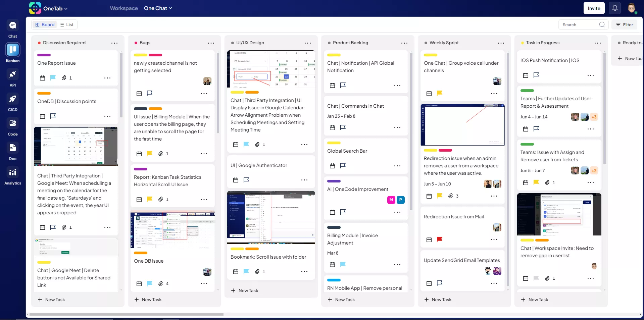Click the notification bell icon
Viewport: 644px width, 320px height.
coord(615,8)
